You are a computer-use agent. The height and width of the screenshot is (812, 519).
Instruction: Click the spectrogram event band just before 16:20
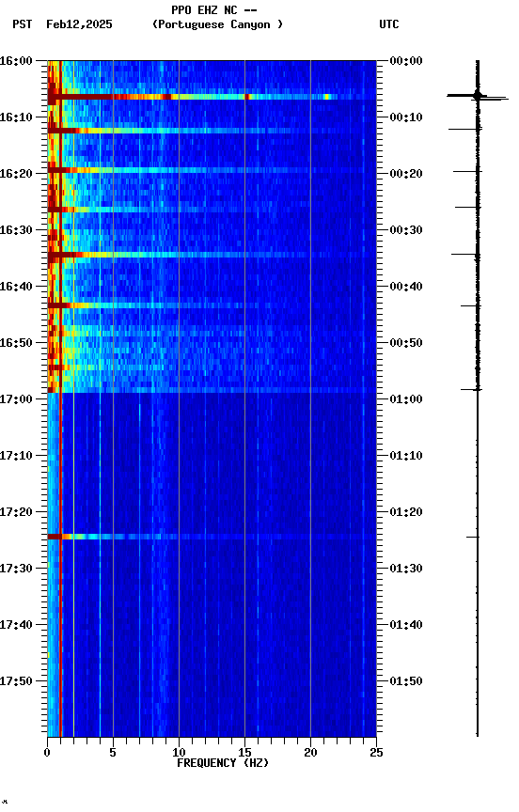pos(212,170)
